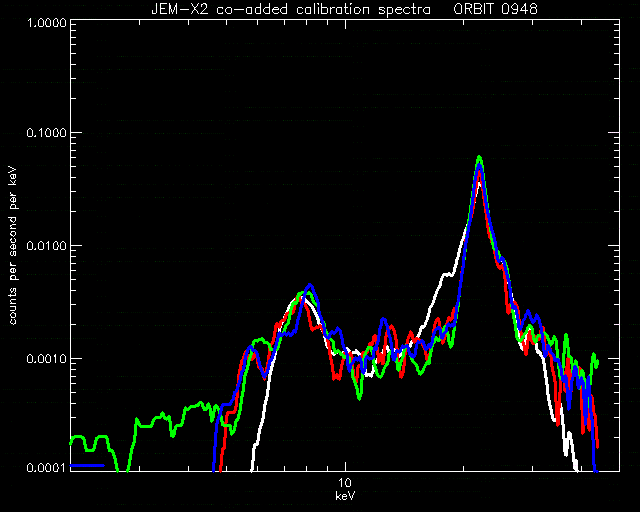Click the 'keV' x-axis title
Viewport: 640px width, 512px height.
click(x=345, y=496)
